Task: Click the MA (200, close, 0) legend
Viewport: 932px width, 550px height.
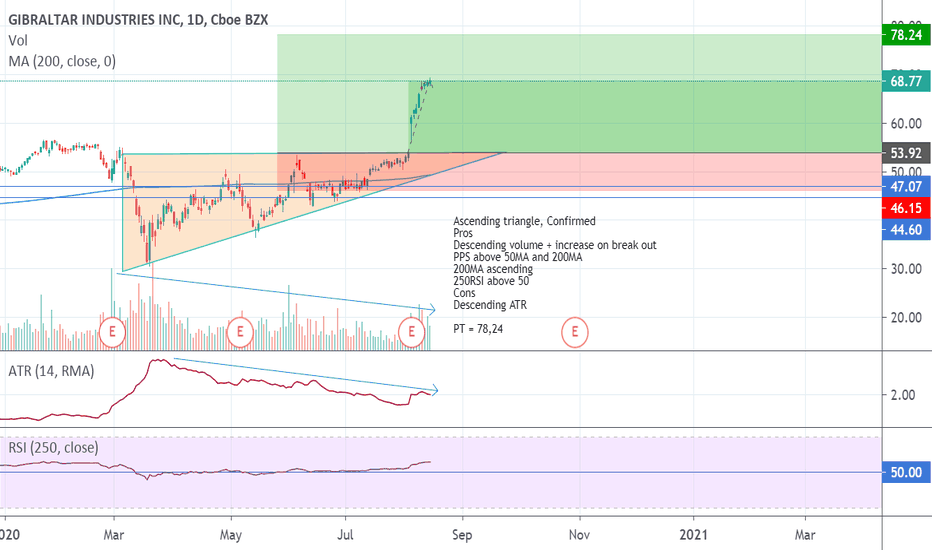Action: point(62,61)
